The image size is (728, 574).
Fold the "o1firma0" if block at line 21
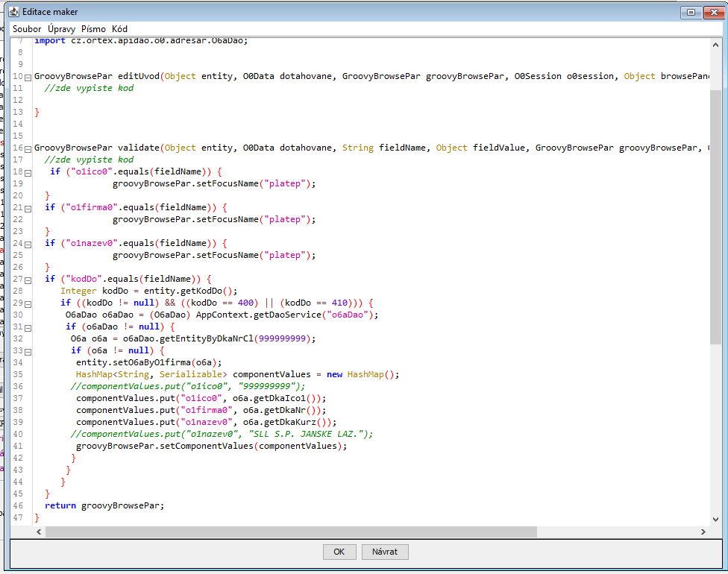(x=28, y=208)
